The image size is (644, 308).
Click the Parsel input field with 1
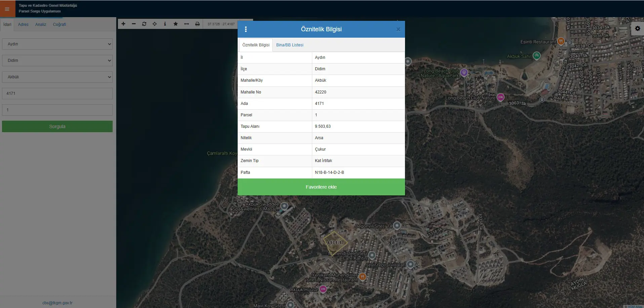(57, 110)
